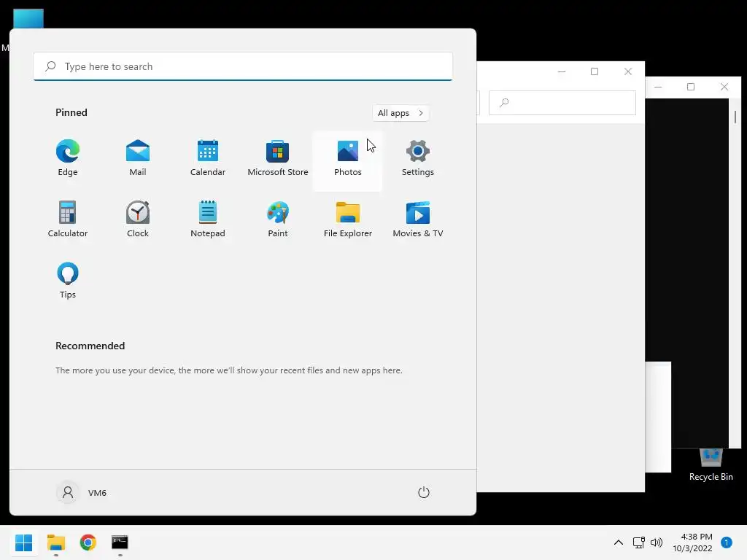
Task: Maximize the white background window
Action: tap(595, 71)
